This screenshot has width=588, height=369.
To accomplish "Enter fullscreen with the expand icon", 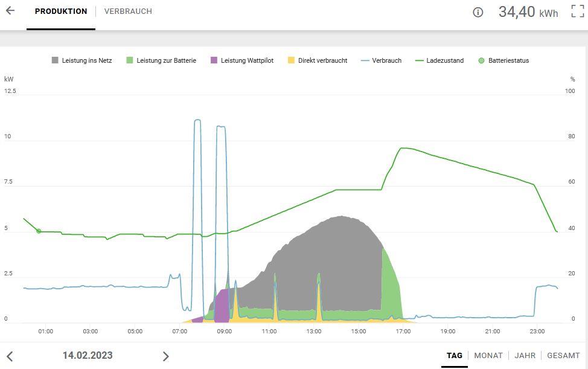I will pyautogui.click(x=578, y=11).
